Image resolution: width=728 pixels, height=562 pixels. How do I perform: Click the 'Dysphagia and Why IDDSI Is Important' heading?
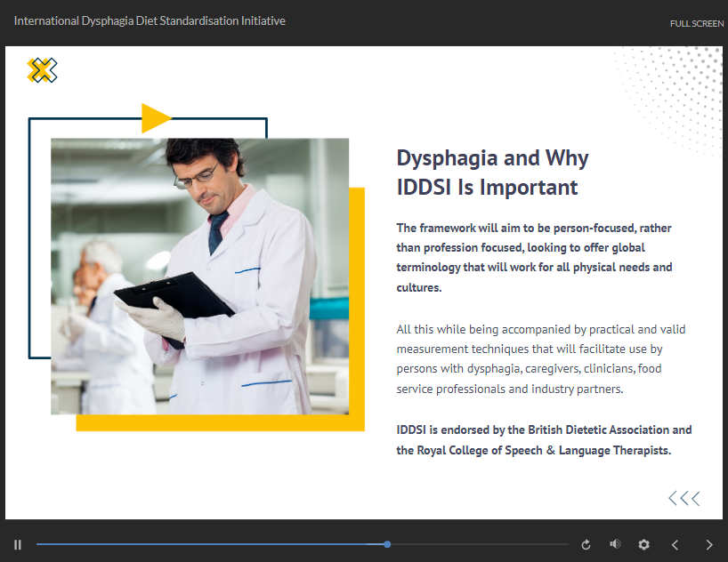(492, 173)
